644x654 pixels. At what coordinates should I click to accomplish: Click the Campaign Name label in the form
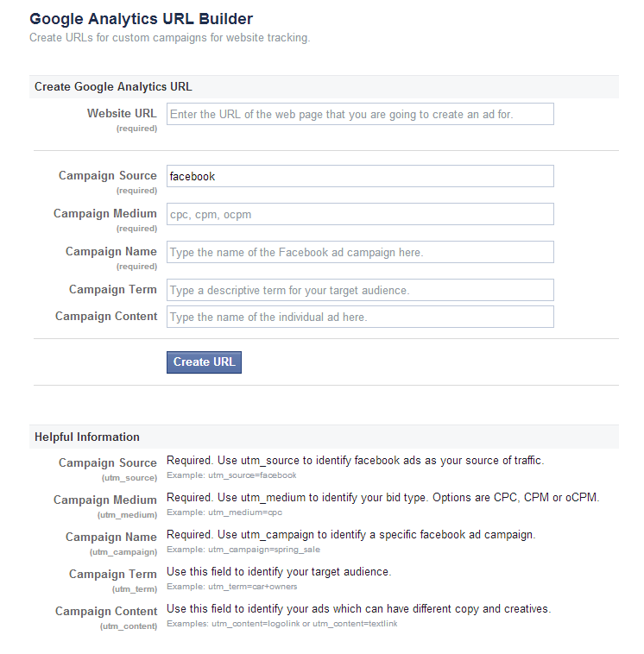click(x=111, y=252)
